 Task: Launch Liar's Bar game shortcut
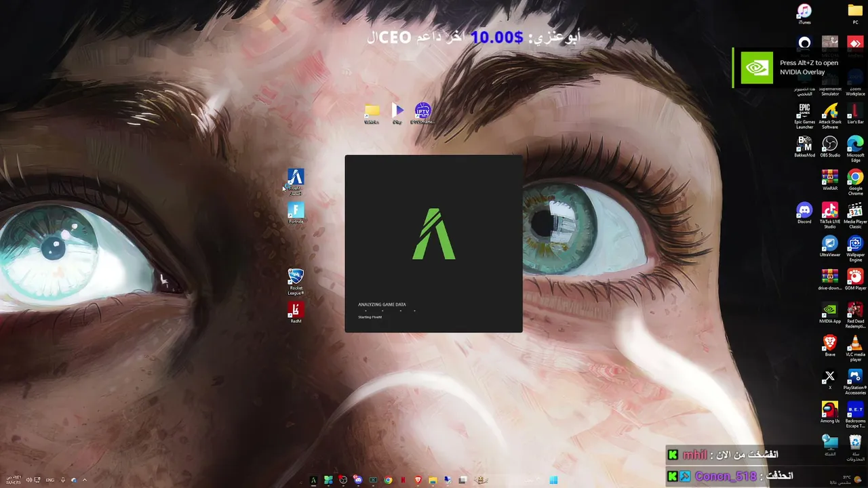point(855,114)
